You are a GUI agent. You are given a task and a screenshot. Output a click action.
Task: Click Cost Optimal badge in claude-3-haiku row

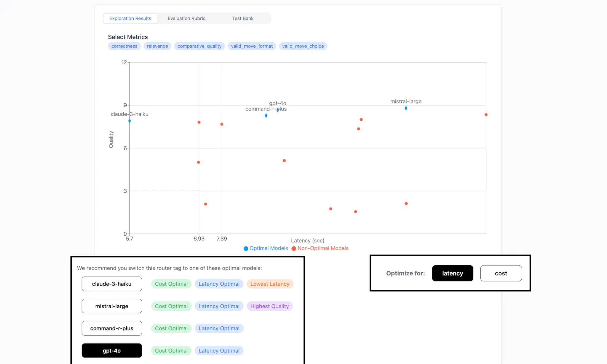(x=171, y=284)
